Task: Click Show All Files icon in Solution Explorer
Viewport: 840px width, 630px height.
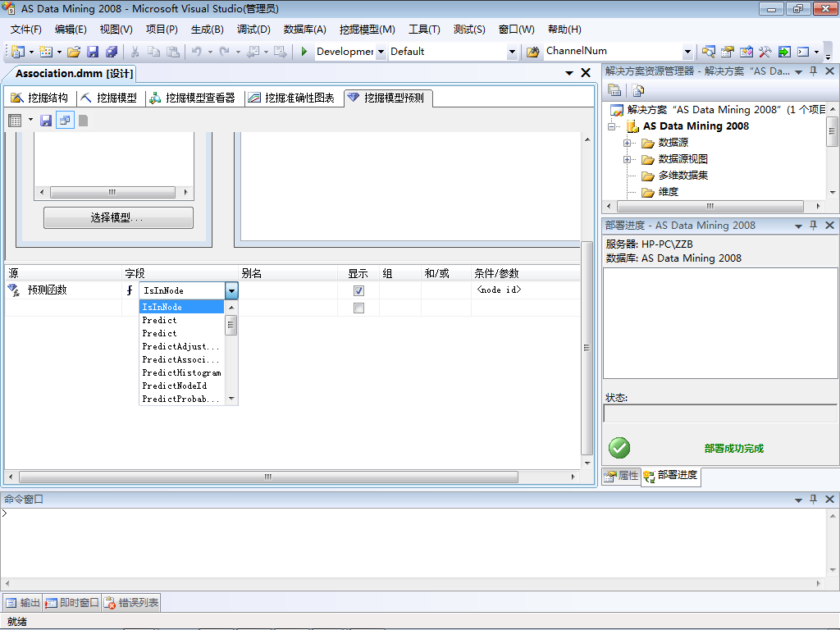Action: (x=637, y=90)
